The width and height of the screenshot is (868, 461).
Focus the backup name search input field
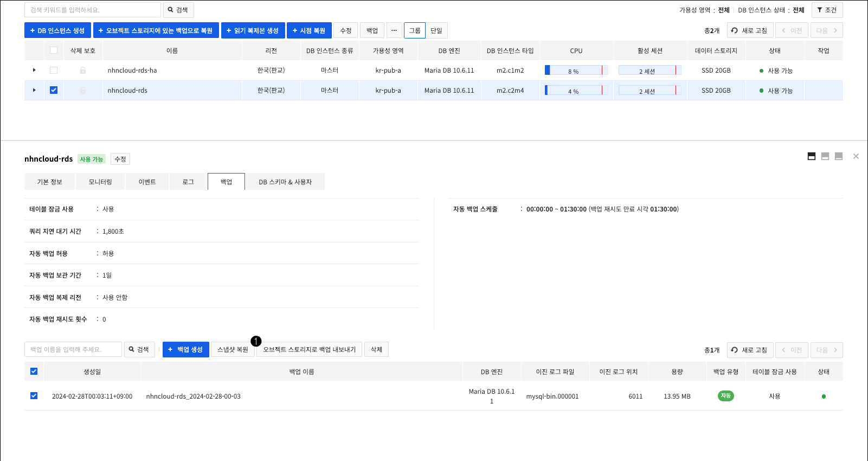pyautogui.click(x=73, y=349)
